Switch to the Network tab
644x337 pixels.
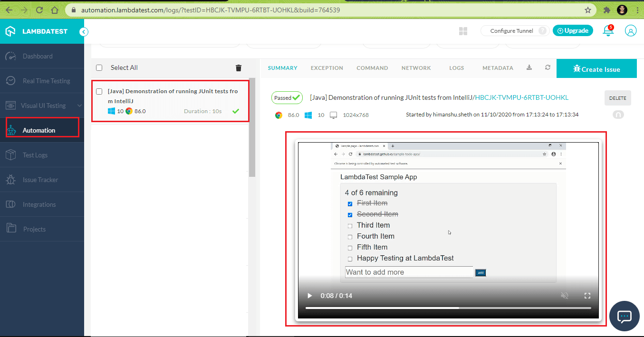pyautogui.click(x=416, y=68)
